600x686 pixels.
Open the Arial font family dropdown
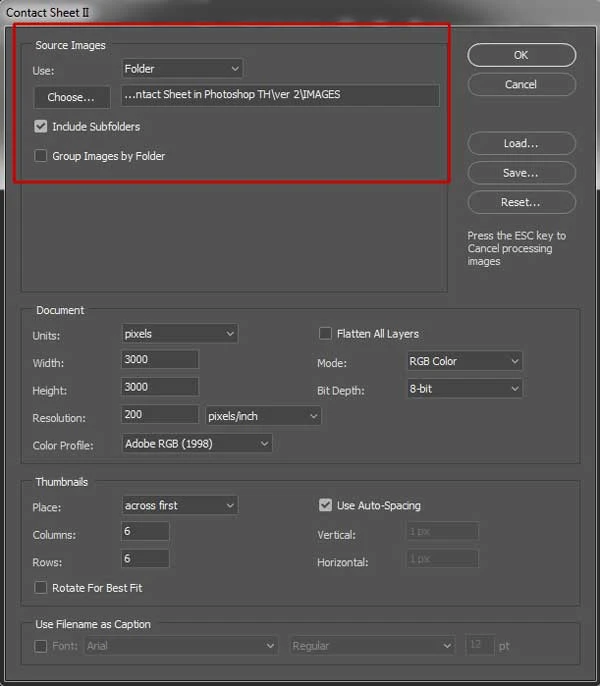[181, 646]
